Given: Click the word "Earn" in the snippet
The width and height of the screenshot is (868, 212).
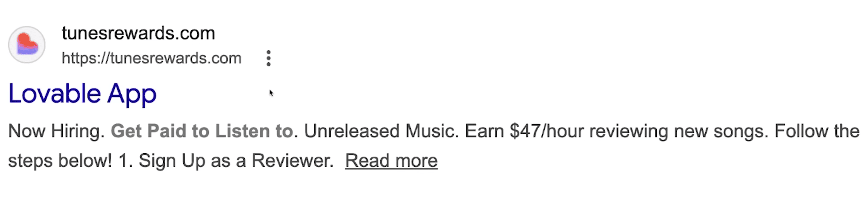Looking at the screenshot, I should pyautogui.click(x=484, y=131).
